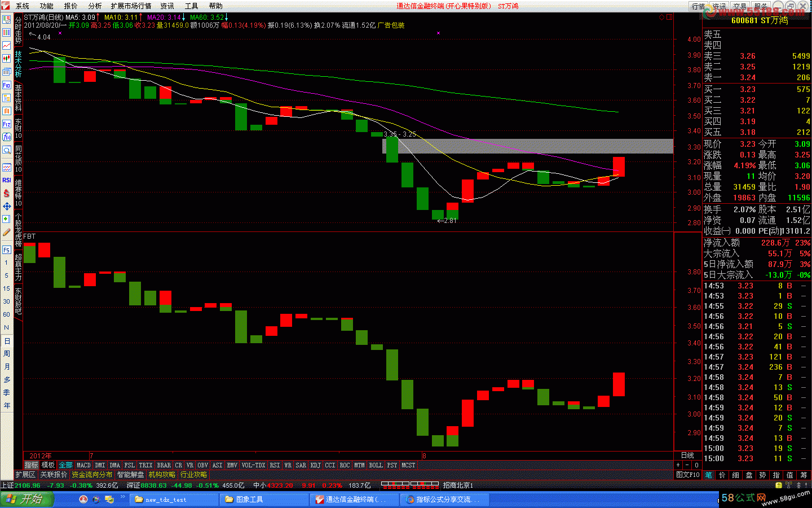Click the 扩展区 button
Screen dimensions: 812x508
[25, 475]
